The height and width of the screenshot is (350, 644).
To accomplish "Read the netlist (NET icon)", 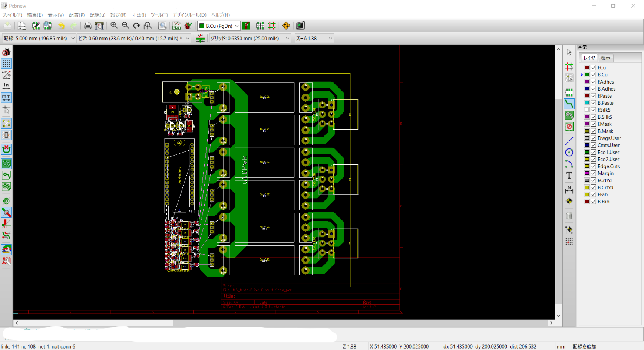I will [x=177, y=26].
